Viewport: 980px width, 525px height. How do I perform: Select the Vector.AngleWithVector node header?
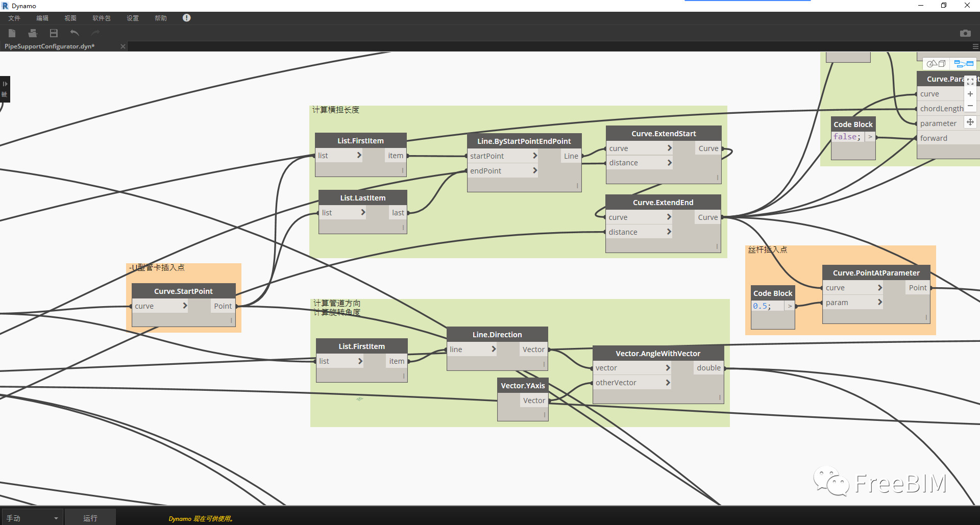tap(658, 353)
